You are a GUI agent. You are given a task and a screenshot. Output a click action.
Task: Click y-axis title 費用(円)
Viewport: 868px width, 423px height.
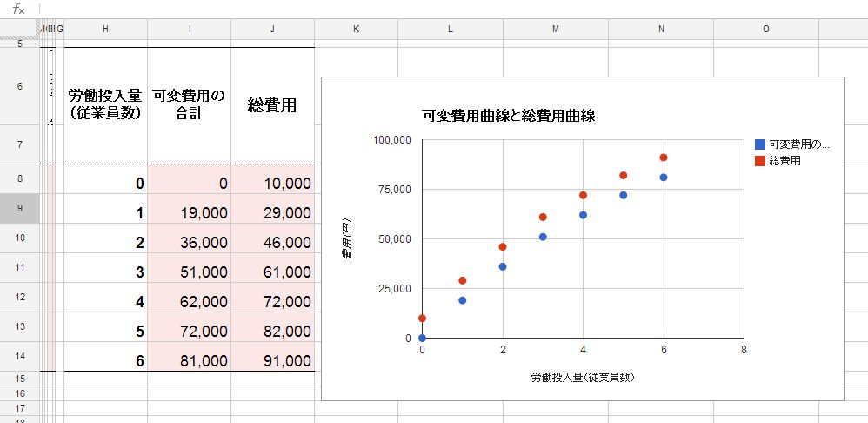pyautogui.click(x=347, y=239)
